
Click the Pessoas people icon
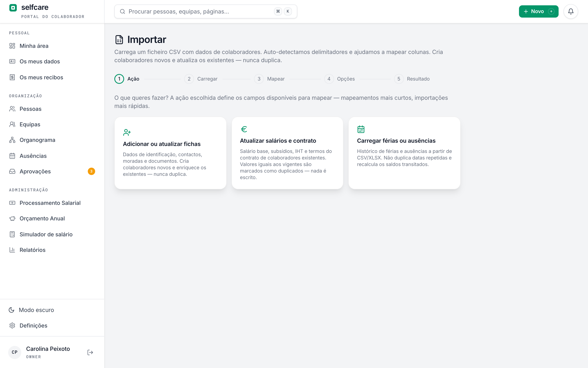tap(12, 109)
